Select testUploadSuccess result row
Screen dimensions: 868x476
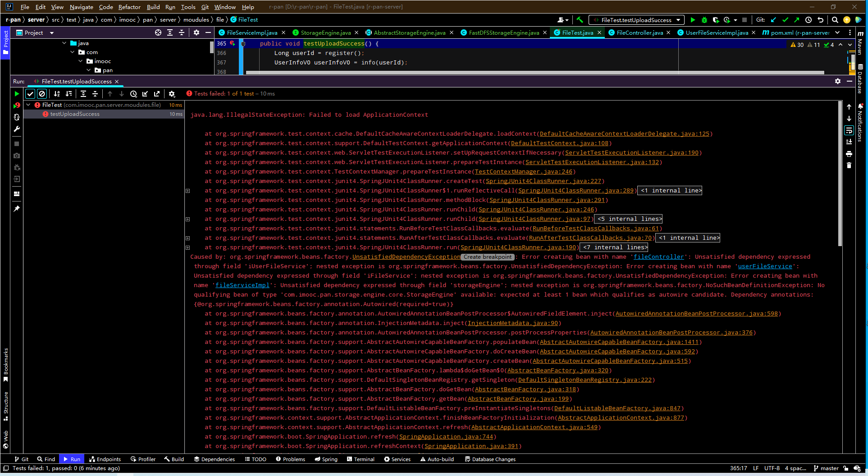(x=104, y=114)
